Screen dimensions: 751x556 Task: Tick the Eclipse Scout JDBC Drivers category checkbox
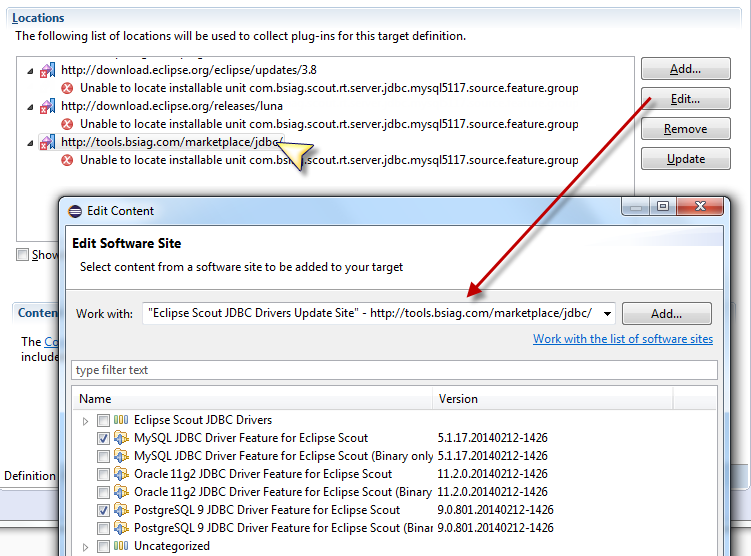(x=103, y=420)
